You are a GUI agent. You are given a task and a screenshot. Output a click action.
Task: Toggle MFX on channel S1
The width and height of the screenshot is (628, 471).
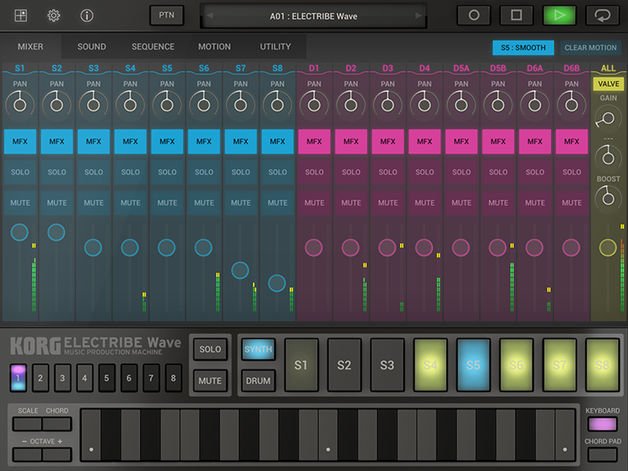[20, 141]
